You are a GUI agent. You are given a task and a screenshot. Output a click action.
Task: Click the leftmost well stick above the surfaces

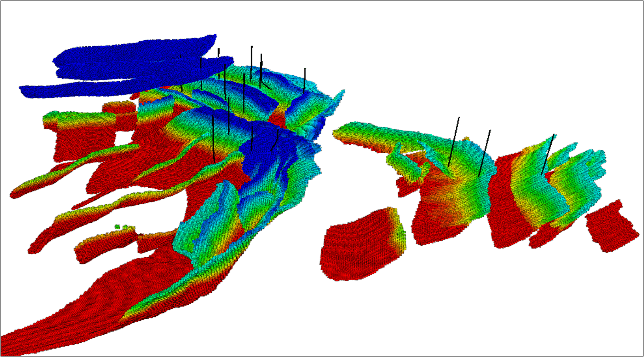pos(181,57)
